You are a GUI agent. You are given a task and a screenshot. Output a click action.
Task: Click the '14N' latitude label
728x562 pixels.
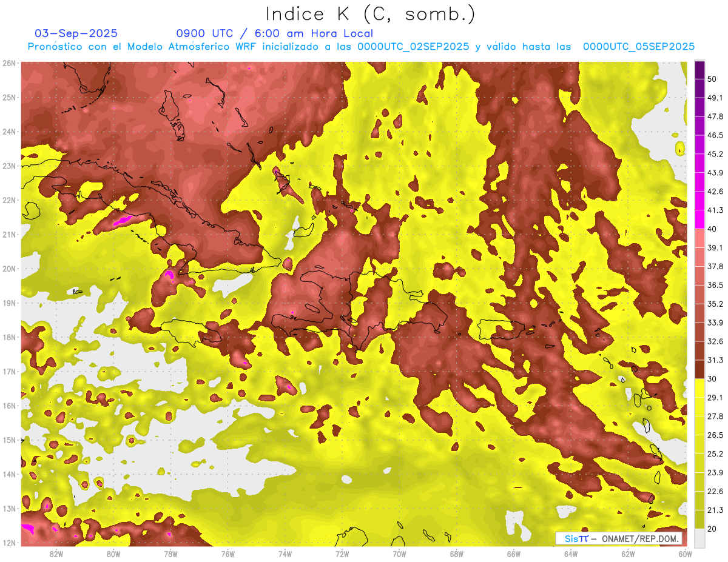(x=9, y=474)
